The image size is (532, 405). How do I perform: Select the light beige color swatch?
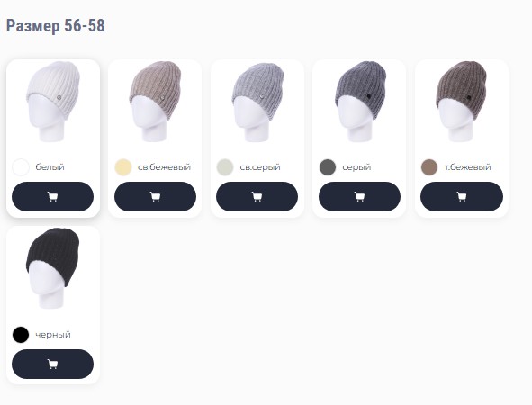(x=123, y=167)
